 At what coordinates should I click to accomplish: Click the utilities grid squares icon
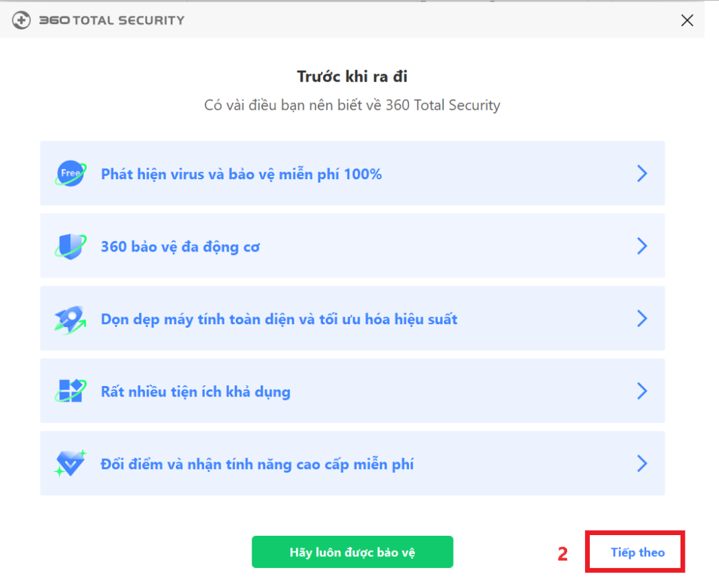[70, 392]
